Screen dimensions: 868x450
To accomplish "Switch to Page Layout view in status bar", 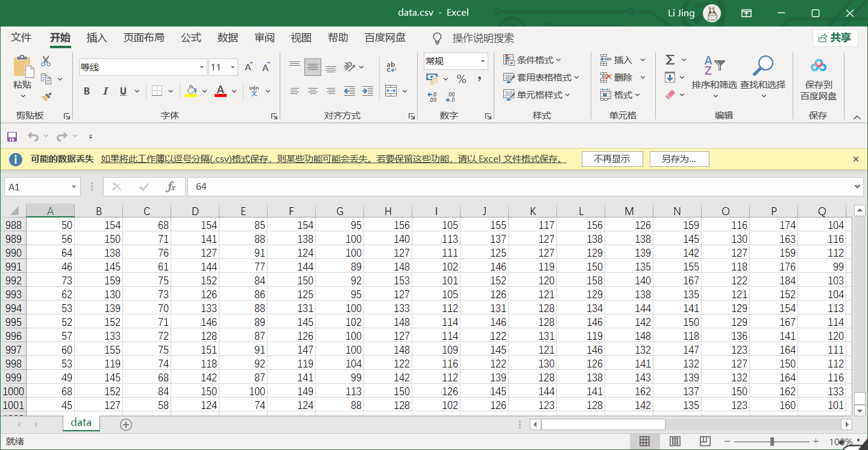I will [x=675, y=442].
